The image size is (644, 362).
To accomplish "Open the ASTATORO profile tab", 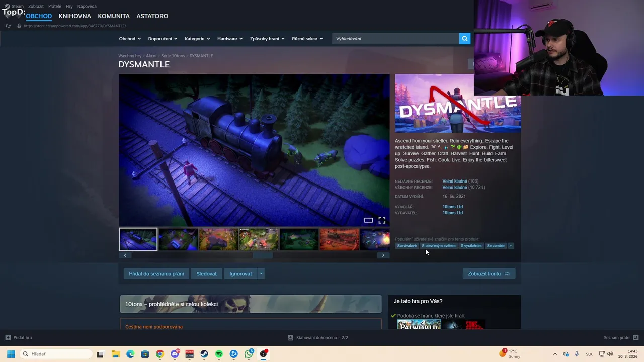I will [x=152, y=16].
